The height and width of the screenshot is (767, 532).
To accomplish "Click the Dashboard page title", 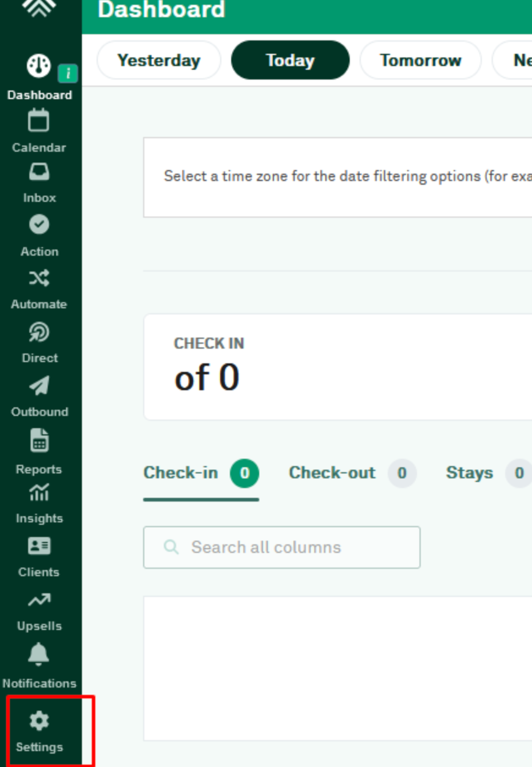I will tap(161, 10).
